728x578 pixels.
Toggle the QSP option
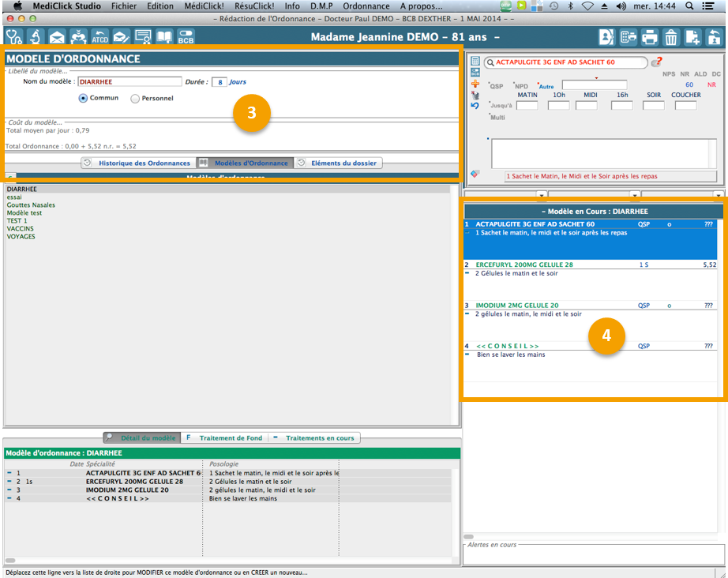coord(496,86)
